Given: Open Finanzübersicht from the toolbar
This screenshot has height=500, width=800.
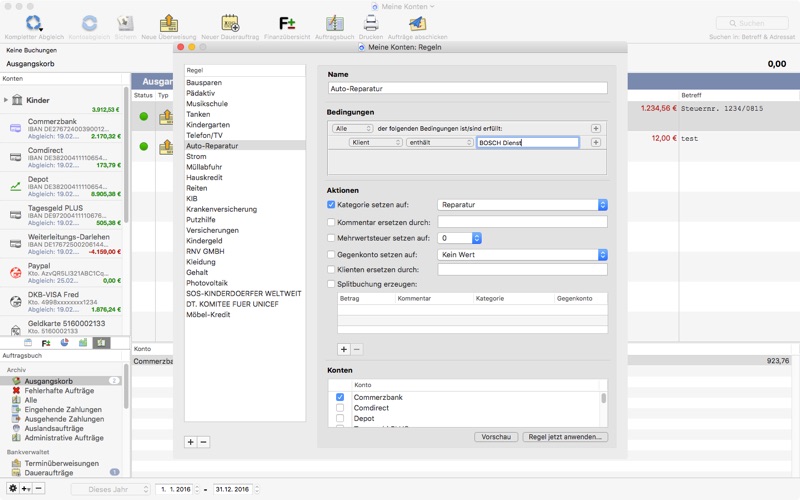Looking at the screenshot, I should (287, 23).
